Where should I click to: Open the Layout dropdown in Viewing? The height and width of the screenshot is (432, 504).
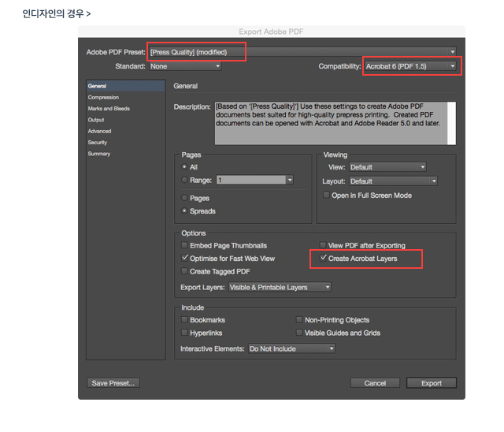click(x=393, y=181)
